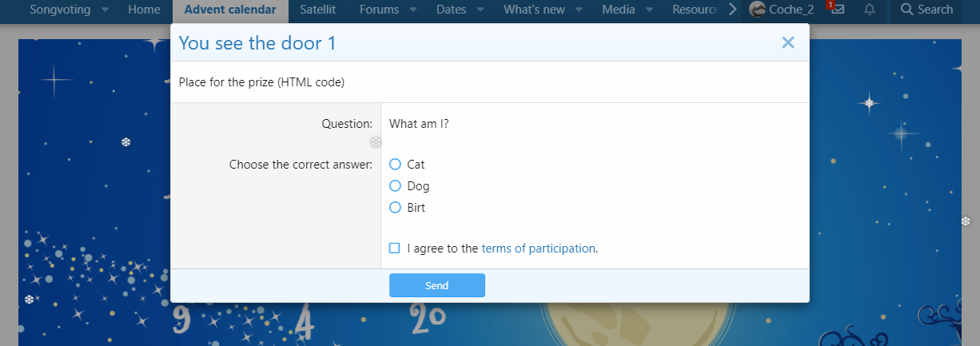Expand the Forums dropdown arrow

413,10
